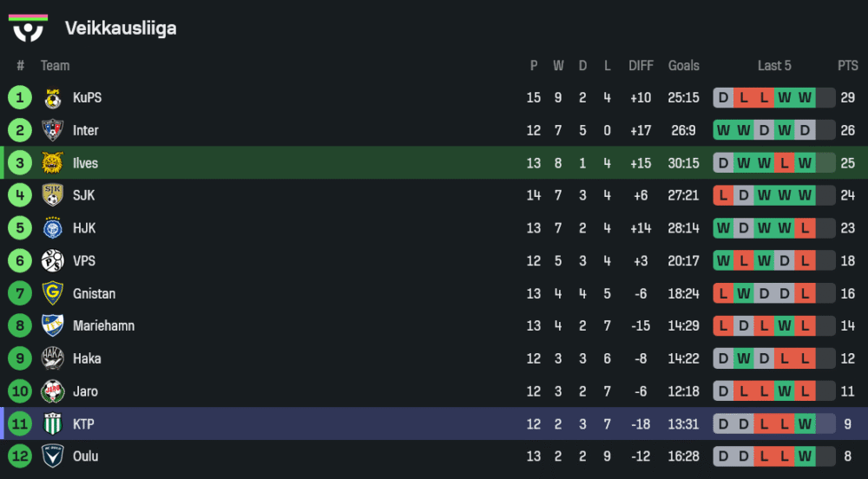Click the Last 5 column header
Screen dimensions: 868x479
[774, 66]
